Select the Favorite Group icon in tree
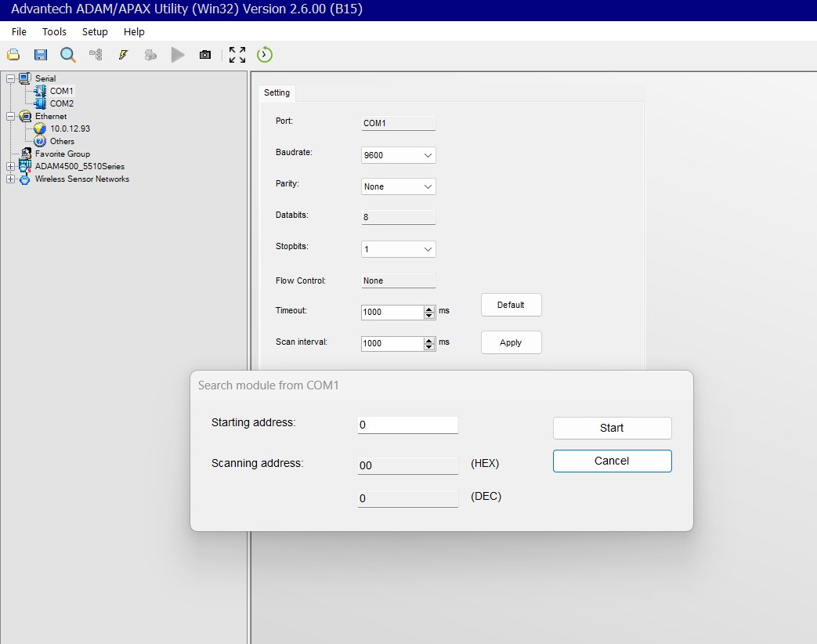This screenshot has height=644, width=817. coord(26,154)
